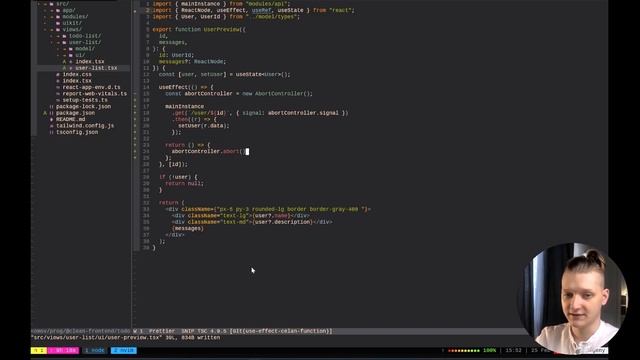Click the clock time in status bar
The height and width of the screenshot is (360, 640).
coord(513,351)
